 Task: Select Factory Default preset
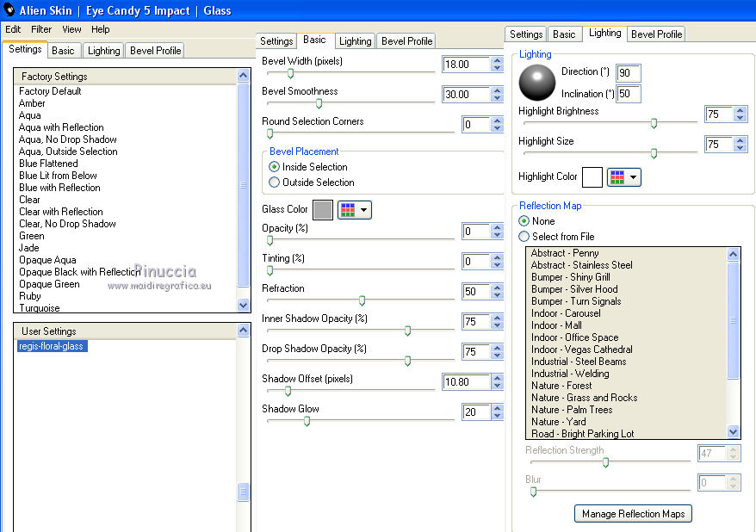(50, 91)
